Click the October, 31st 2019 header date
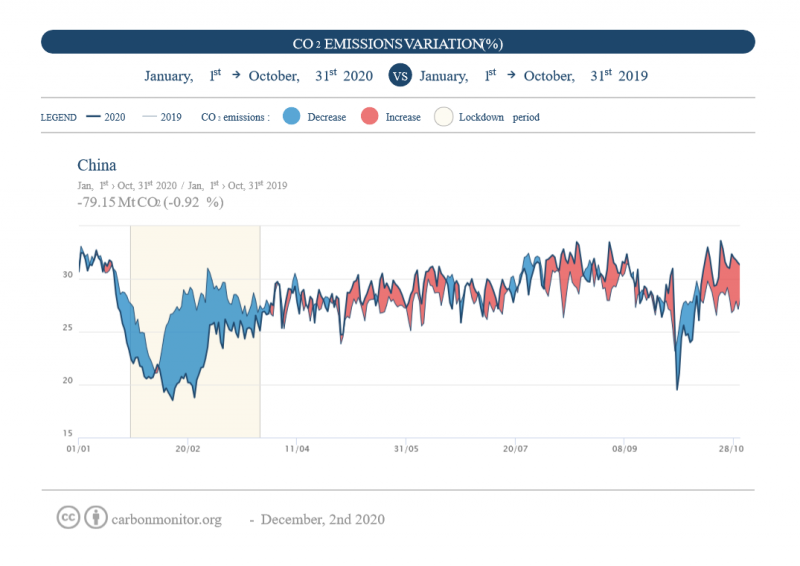800x566 pixels. pyautogui.click(x=586, y=76)
